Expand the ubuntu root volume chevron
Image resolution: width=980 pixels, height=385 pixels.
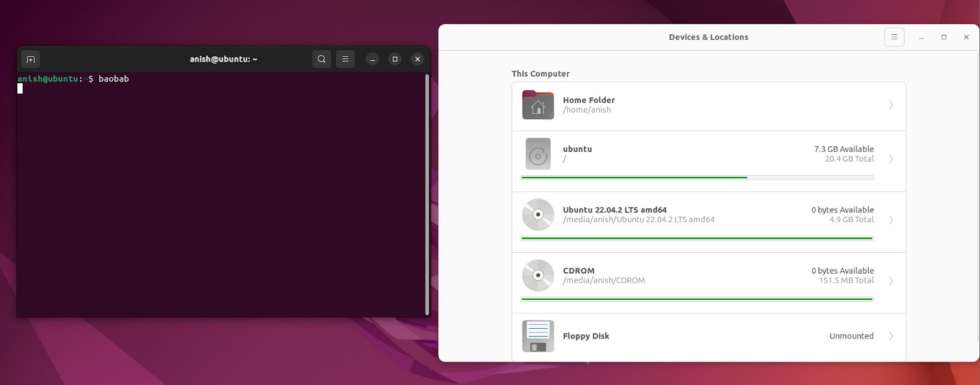pyautogui.click(x=891, y=159)
